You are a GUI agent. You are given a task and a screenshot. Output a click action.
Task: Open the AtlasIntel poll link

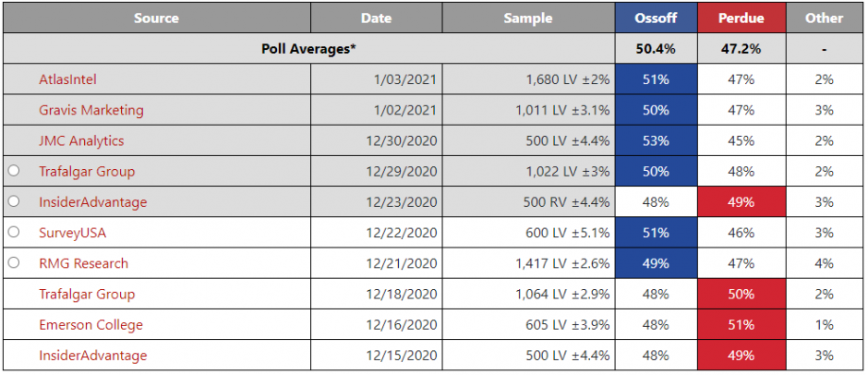67,79
